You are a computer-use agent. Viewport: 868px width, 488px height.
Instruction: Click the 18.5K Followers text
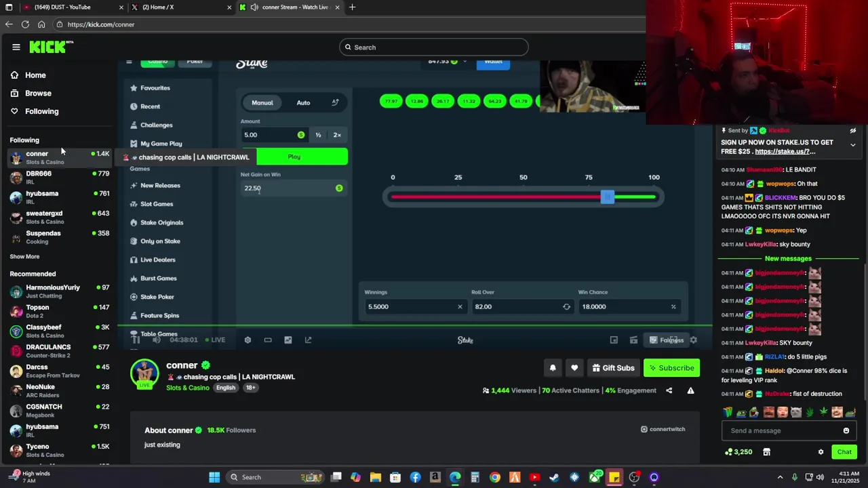231,430
